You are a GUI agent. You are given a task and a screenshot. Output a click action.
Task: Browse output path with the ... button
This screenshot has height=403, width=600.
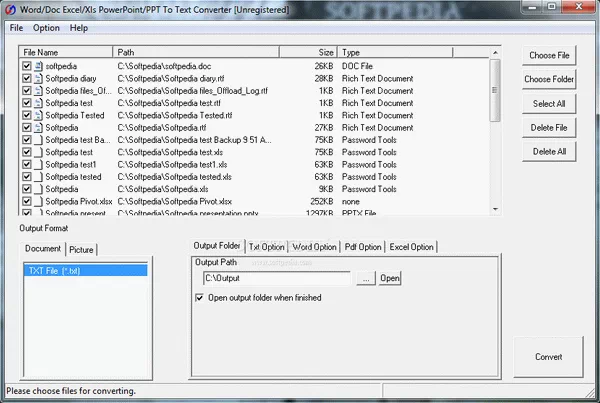[x=366, y=278]
